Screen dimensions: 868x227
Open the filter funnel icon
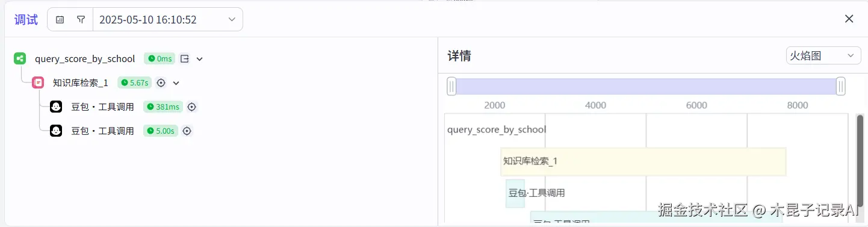81,19
